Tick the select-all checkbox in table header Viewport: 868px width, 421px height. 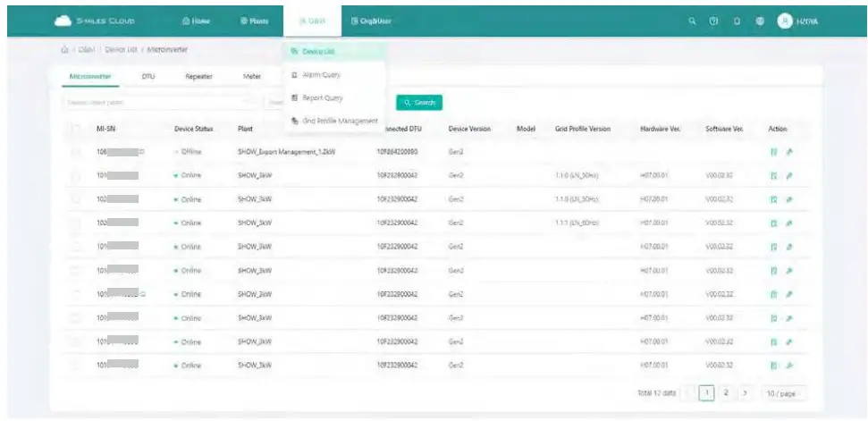pyautogui.click(x=75, y=129)
